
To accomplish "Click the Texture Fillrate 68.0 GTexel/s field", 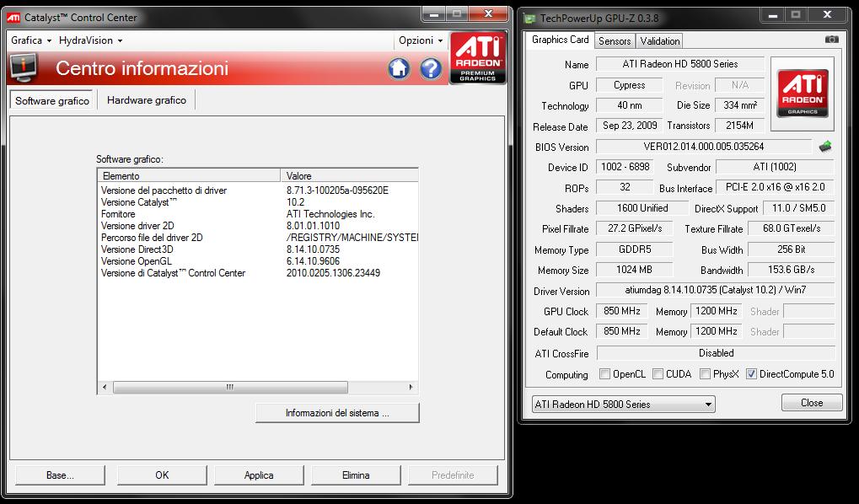I will [791, 228].
